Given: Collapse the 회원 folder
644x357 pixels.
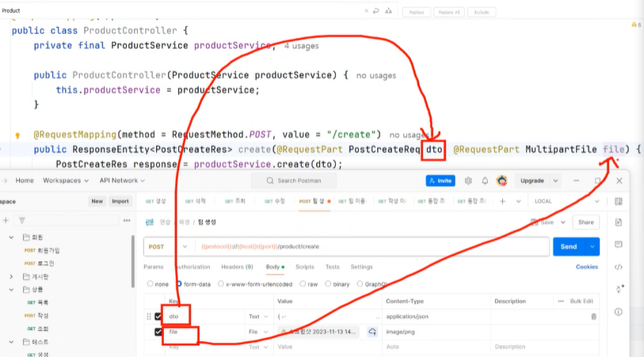Looking at the screenshot, I should [x=12, y=237].
